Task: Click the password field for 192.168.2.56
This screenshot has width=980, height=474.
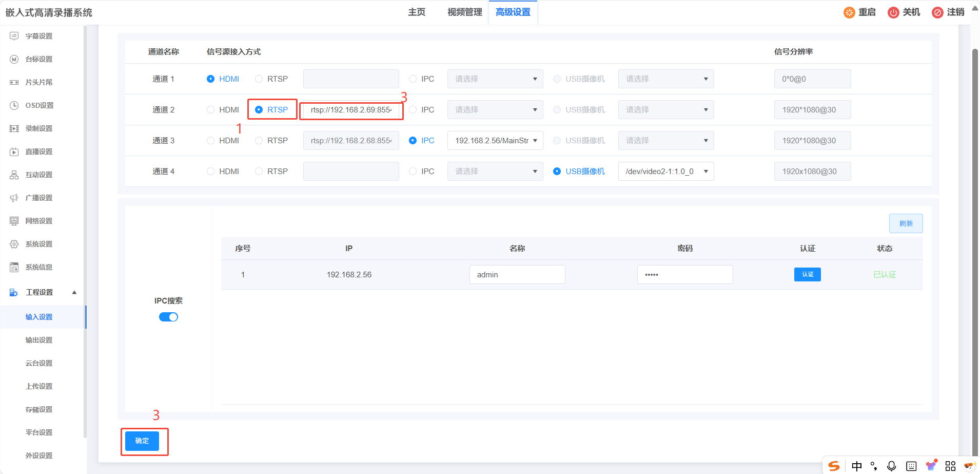Action: tap(685, 274)
